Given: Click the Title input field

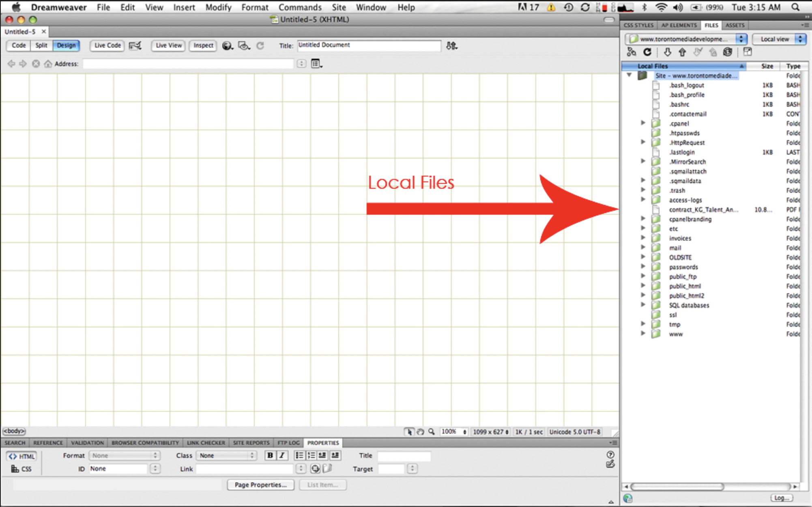Looking at the screenshot, I should point(368,45).
